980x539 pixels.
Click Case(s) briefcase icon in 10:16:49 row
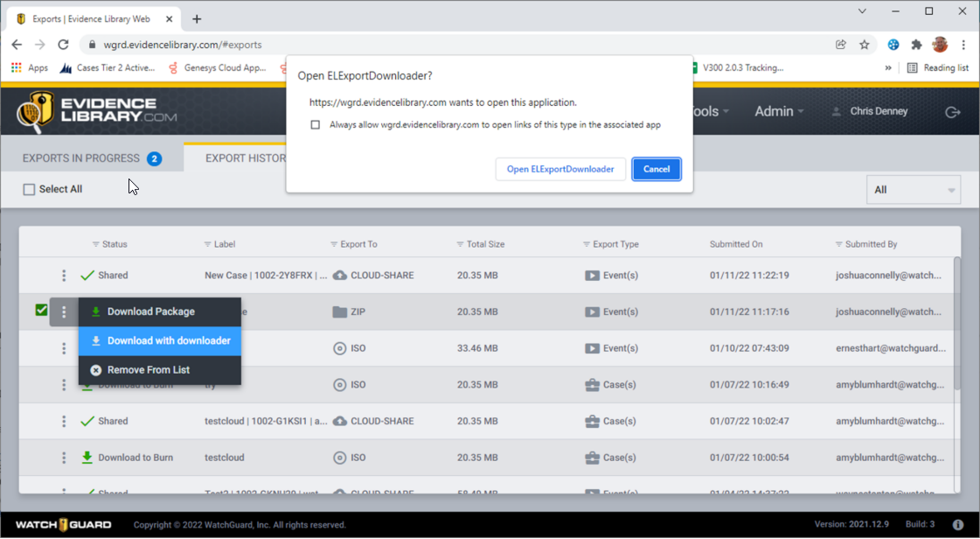click(592, 384)
